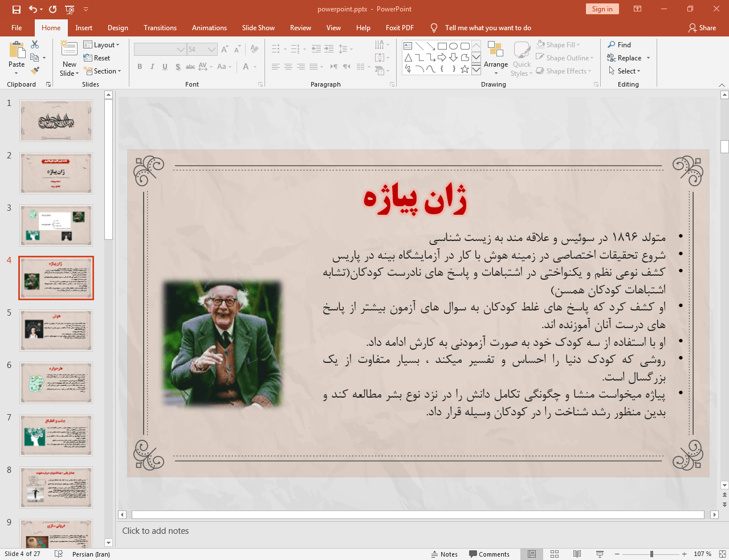The height and width of the screenshot is (560, 729).
Task: Toggle the Comments pane
Action: (x=489, y=554)
